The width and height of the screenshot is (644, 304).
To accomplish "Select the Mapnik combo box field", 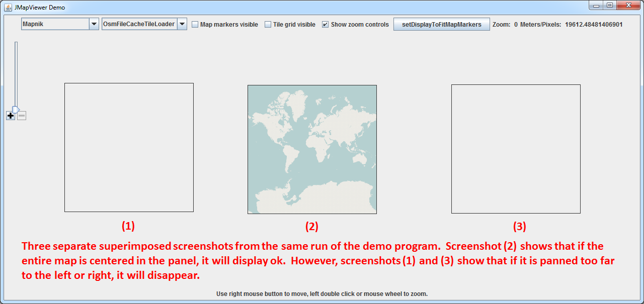I will click(55, 24).
